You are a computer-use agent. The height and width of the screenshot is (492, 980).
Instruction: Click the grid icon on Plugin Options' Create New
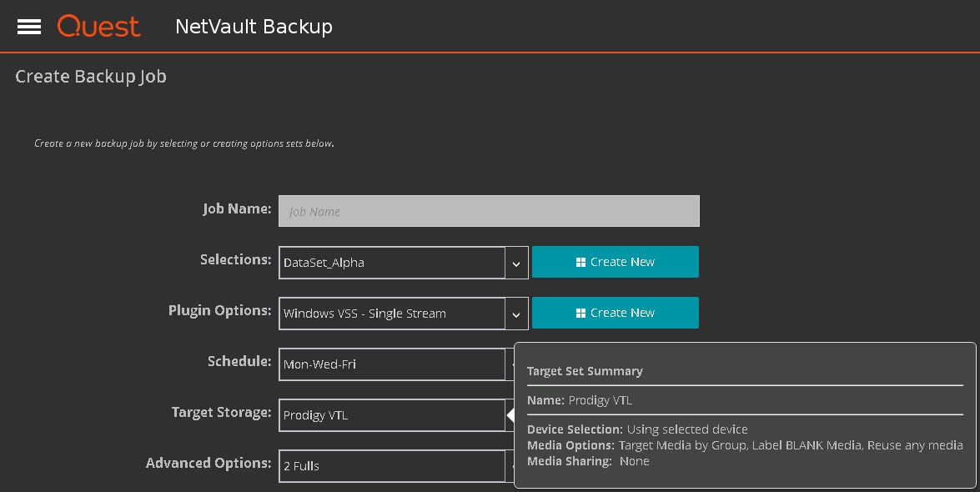[x=580, y=313]
